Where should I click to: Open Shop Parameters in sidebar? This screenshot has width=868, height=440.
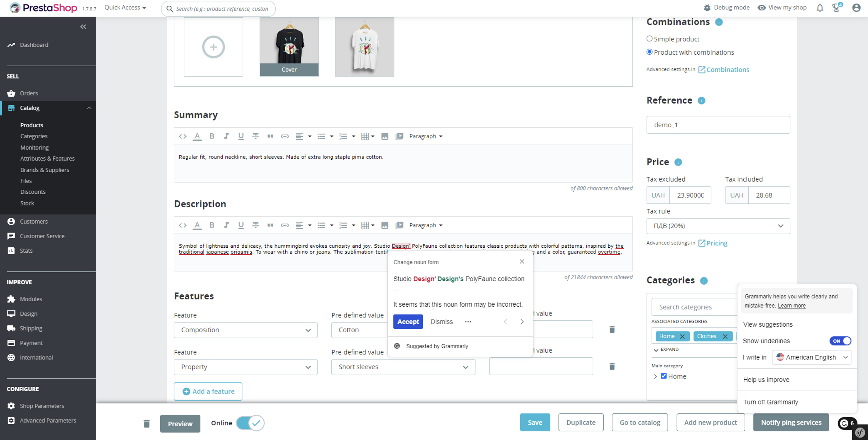point(42,406)
